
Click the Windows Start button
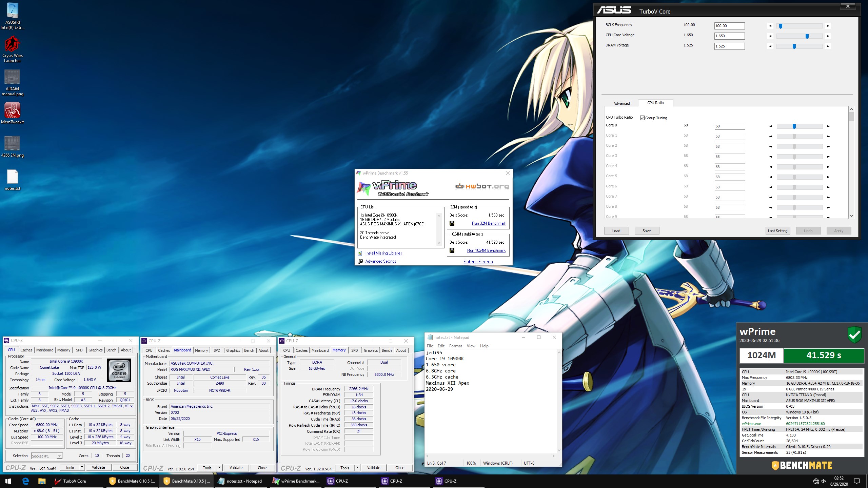click(x=8, y=481)
